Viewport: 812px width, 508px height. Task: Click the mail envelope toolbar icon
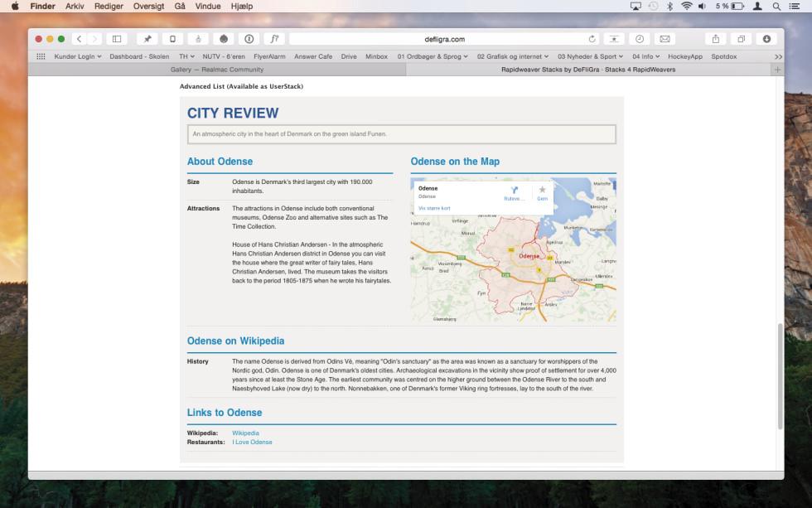665,39
